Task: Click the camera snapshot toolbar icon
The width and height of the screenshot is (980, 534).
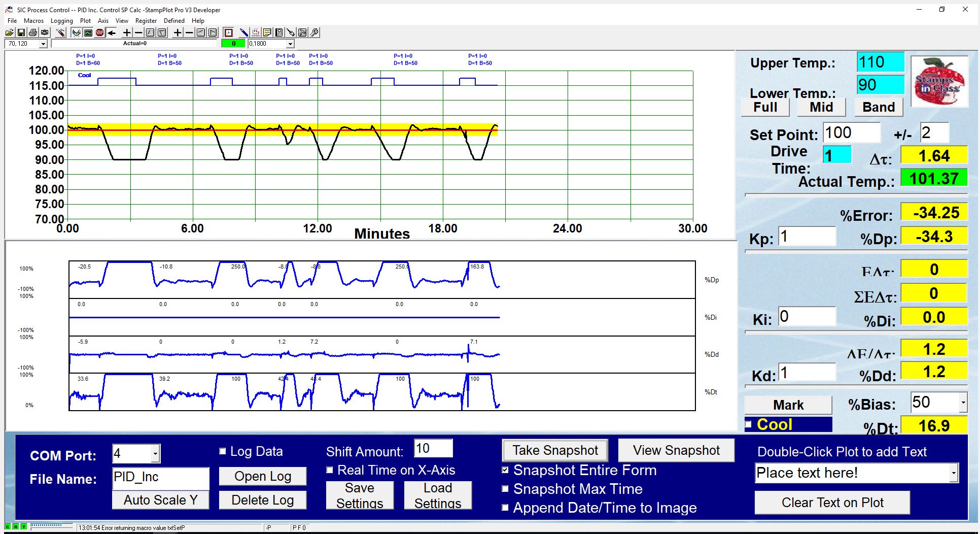Action: click(x=45, y=32)
